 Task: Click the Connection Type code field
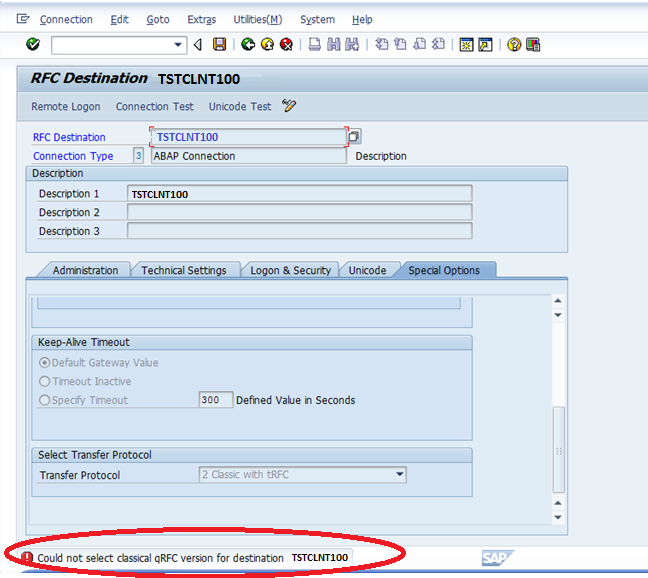pyautogui.click(x=138, y=156)
